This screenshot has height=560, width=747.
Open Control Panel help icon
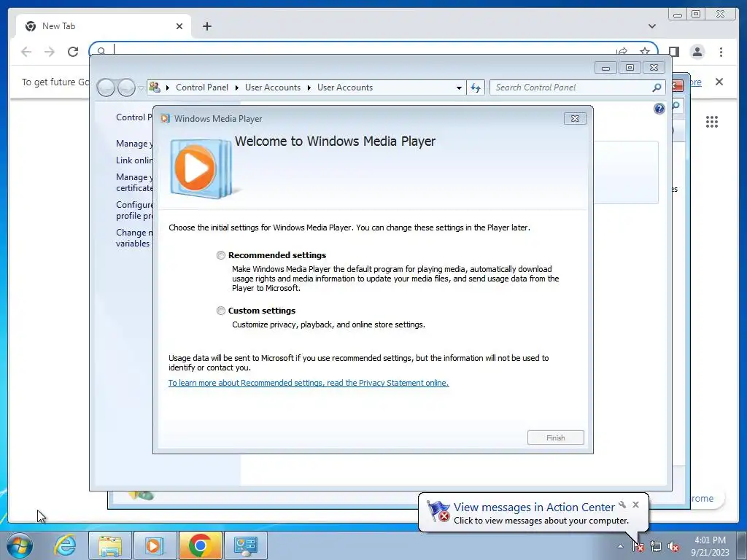pos(659,109)
